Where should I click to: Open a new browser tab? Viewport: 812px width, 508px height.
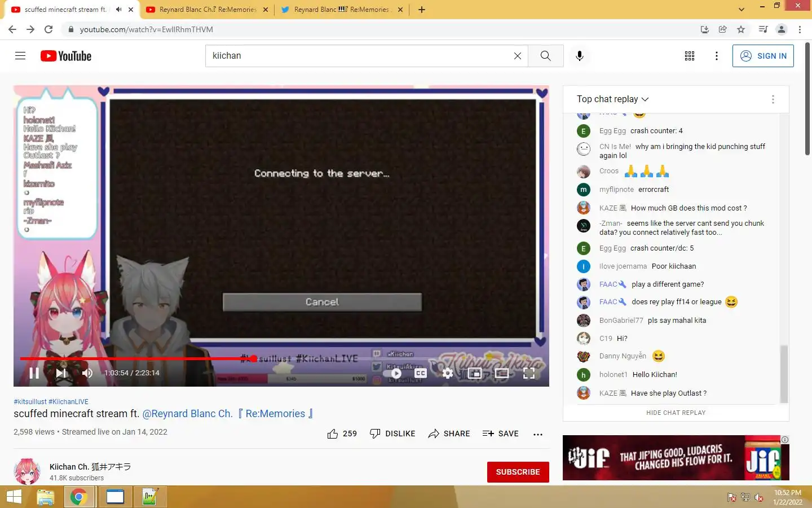[421, 10]
